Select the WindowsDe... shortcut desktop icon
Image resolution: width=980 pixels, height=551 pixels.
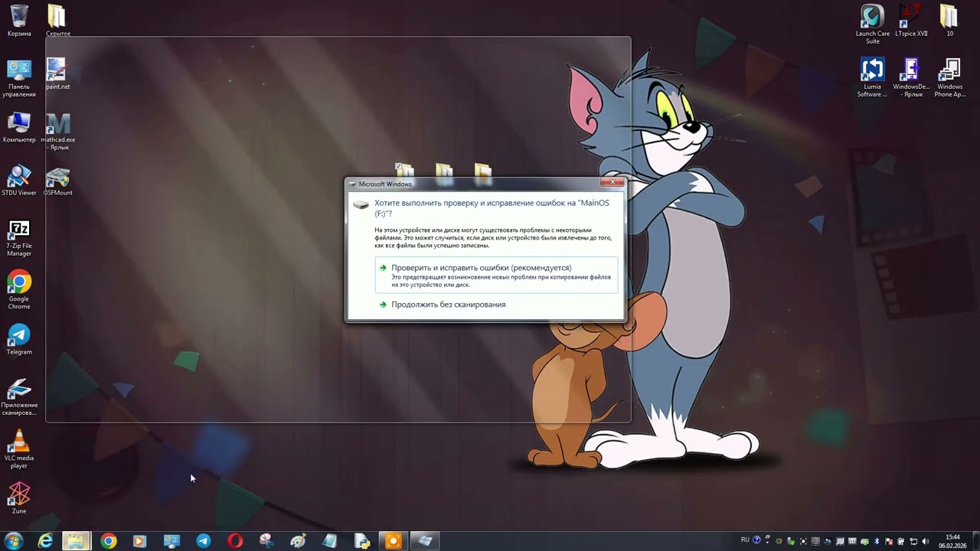911,77
